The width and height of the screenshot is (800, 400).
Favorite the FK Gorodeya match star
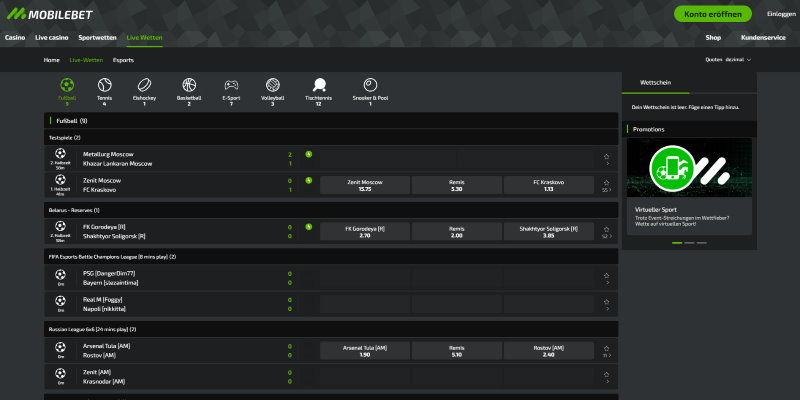607,230
